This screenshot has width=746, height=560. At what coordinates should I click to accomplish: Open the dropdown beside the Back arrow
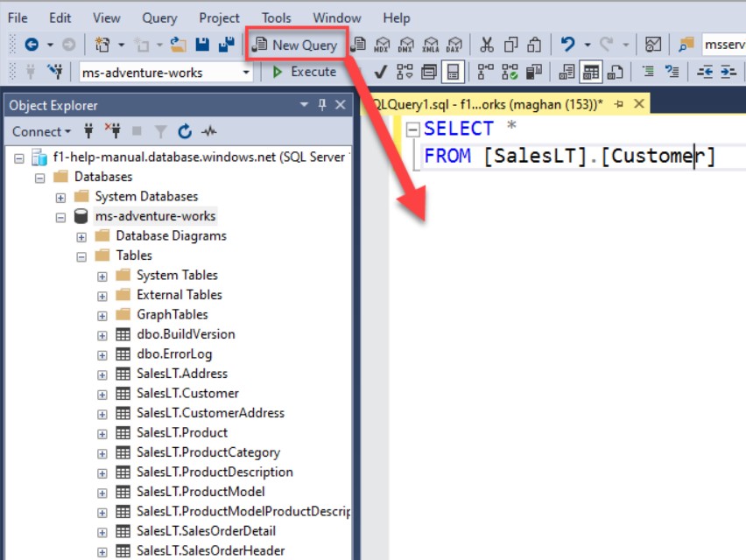[50, 45]
